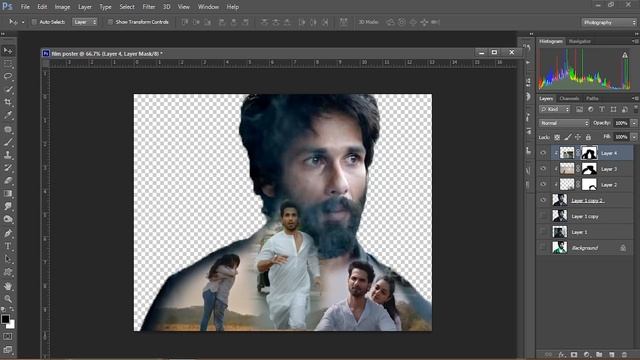Delete layer using the trash icon
The image size is (640, 360).
click(624, 355)
